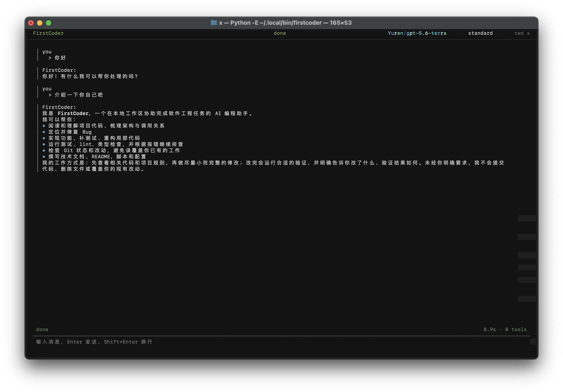Click the FirstCoder label in the header
Image resolution: width=563 pixels, height=392 pixels.
pos(48,33)
